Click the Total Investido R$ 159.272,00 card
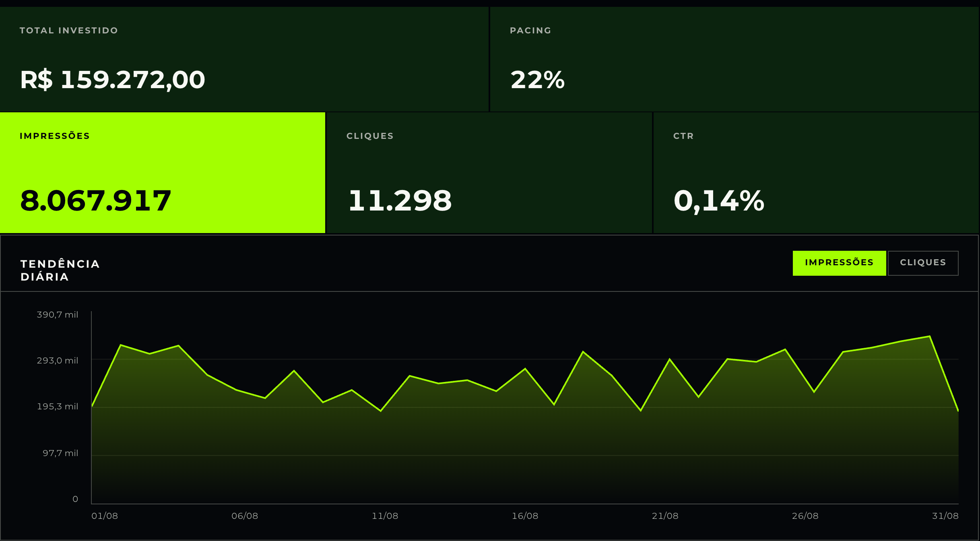 coord(244,59)
